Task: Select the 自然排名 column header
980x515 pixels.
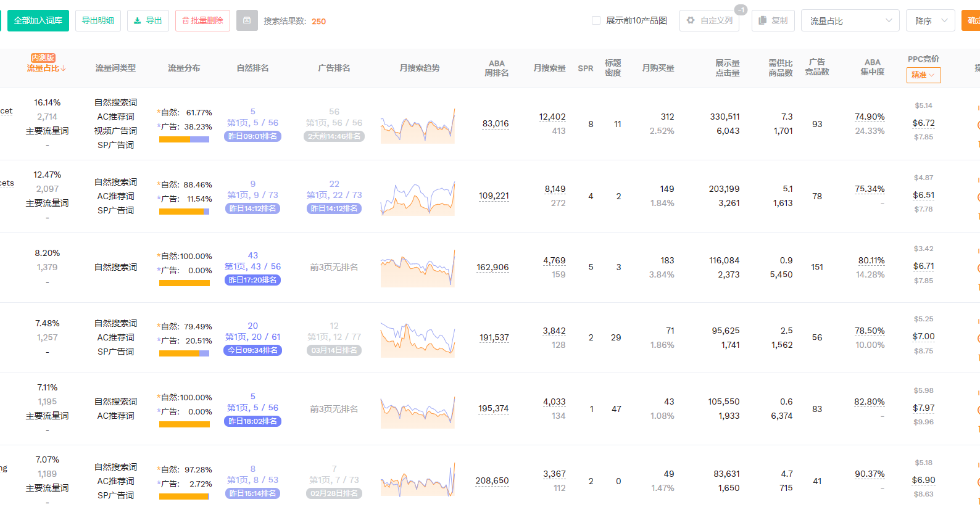Action: [x=252, y=68]
